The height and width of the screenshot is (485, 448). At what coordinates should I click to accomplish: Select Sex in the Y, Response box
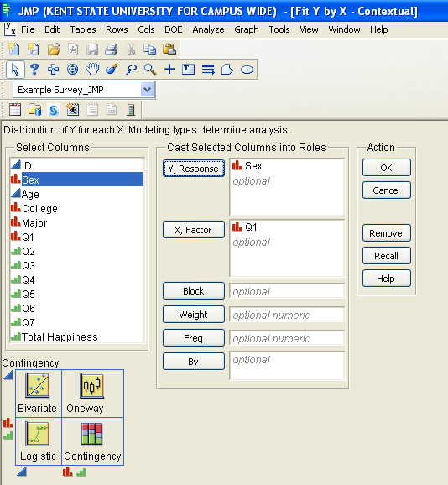coord(247,166)
